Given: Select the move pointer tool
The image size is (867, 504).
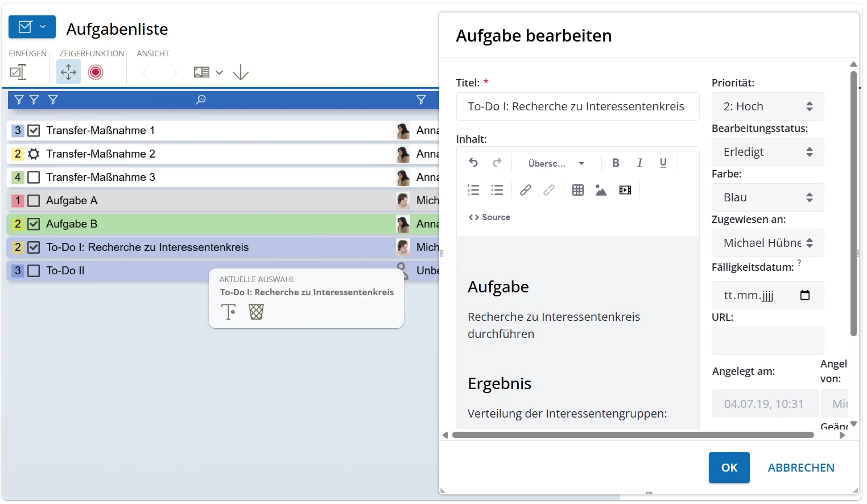Looking at the screenshot, I should (x=68, y=72).
